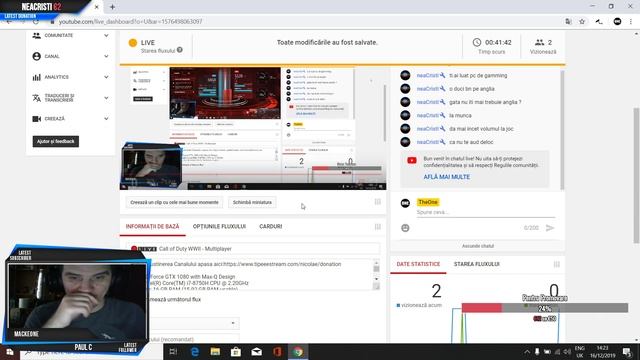Click the stream description text box
The image size is (640, 360).
tap(261, 275)
